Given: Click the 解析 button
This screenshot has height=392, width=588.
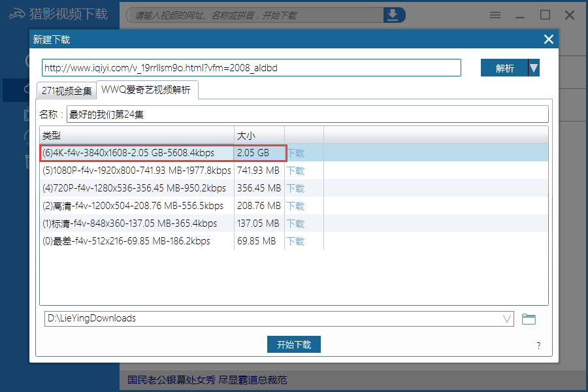Looking at the screenshot, I should pos(504,68).
